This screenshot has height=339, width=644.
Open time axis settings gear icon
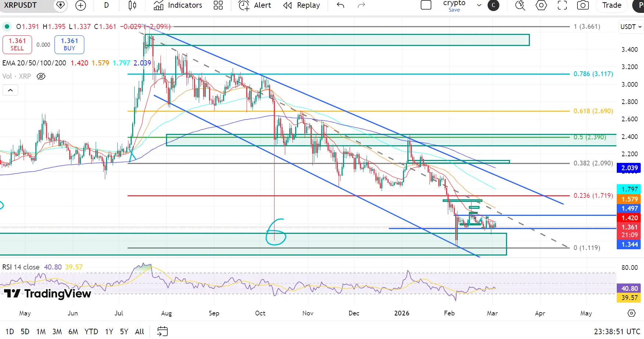point(631,313)
